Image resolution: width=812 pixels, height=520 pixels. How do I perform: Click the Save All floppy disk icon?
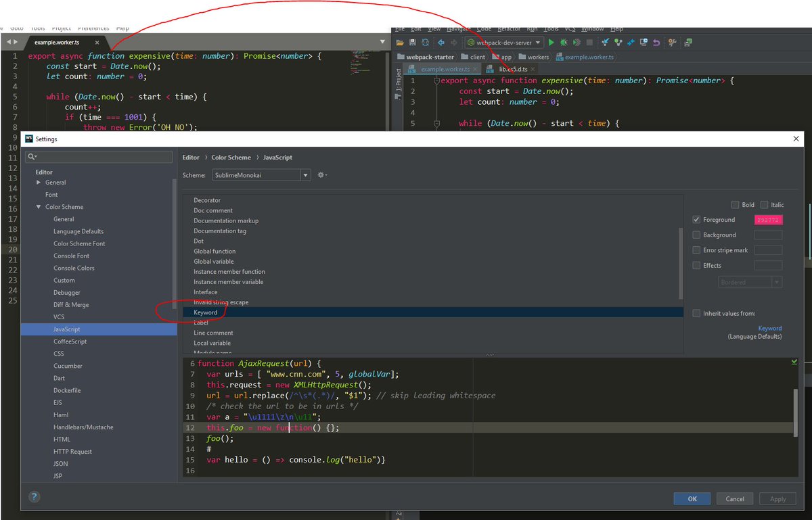(412, 43)
